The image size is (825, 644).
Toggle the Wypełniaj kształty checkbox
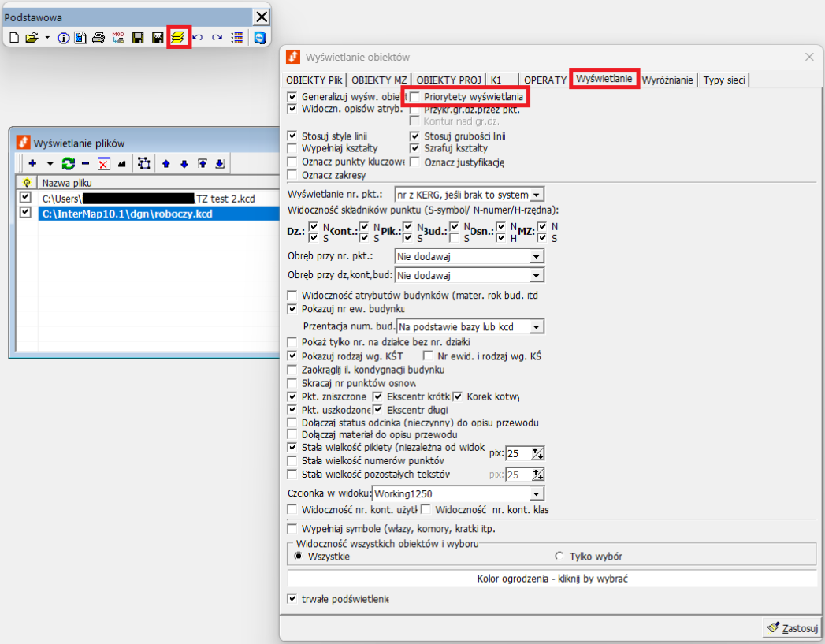pos(293,148)
